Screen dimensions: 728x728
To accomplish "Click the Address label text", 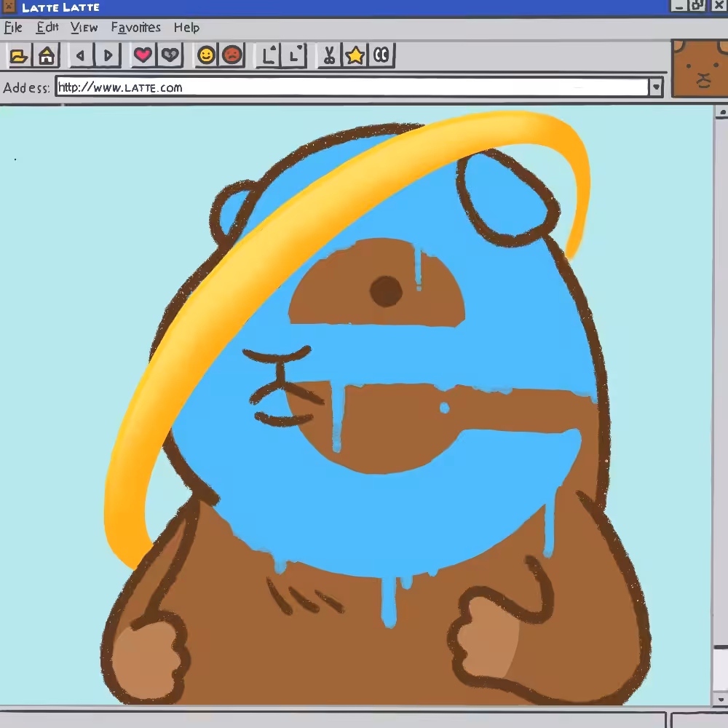I will [x=26, y=88].
